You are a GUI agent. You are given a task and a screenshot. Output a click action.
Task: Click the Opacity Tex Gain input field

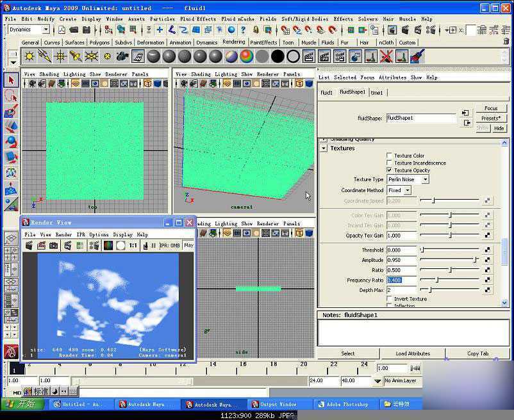[401, 236]
